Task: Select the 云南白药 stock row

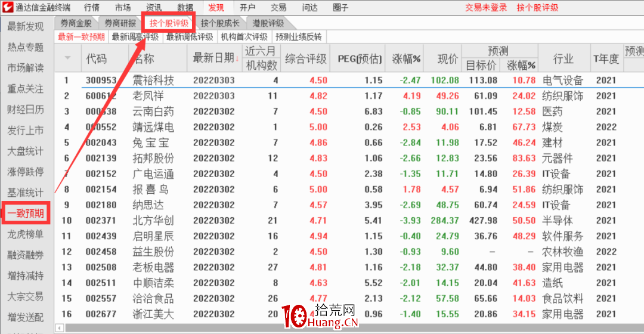Action: [349, 112]
